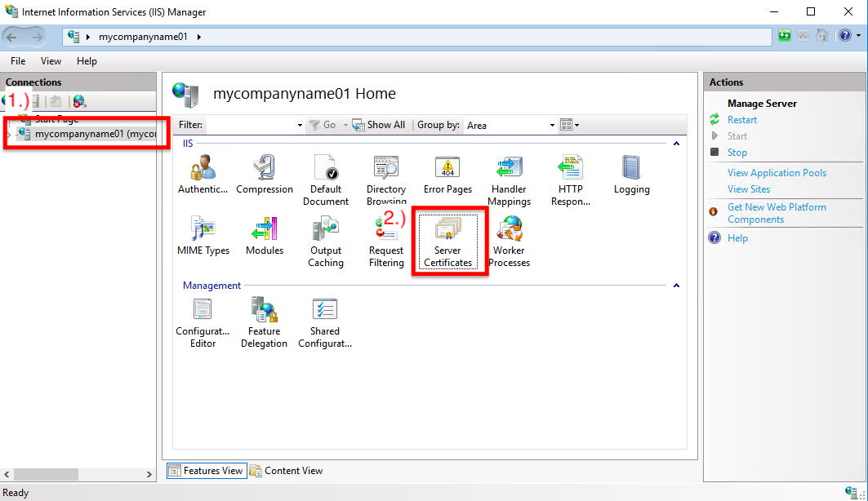Viewport: 868px width, 501px height.
Task: Click the Up folder icon in Connections toolbar
Action: pyautogui.click(x=56, y=101)
